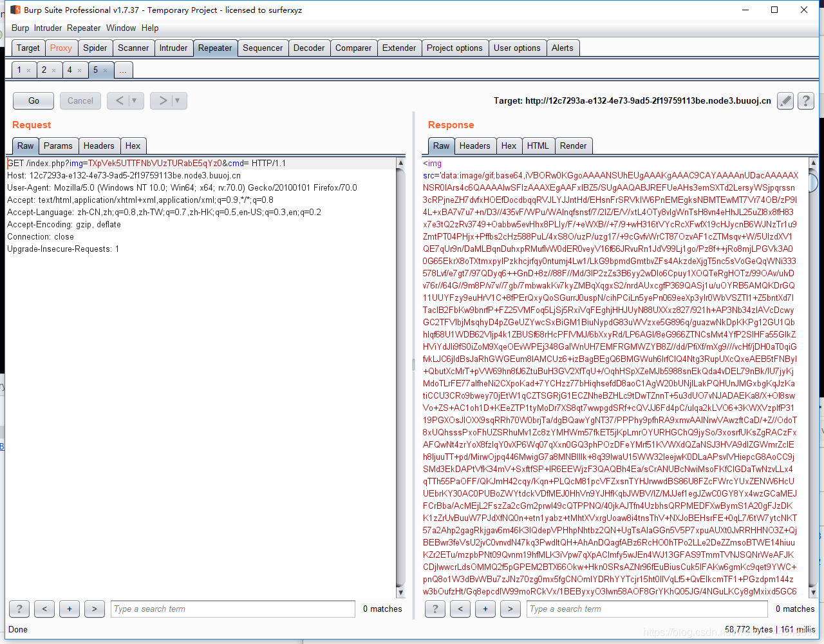Find next match in response
This screenshot has height=644, width=824.
point(510,609)
